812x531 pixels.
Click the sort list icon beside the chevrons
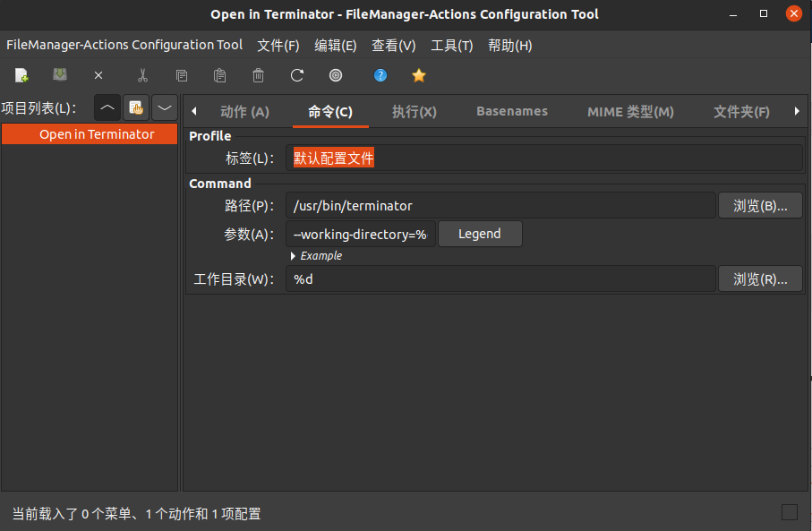click(135, 107)
